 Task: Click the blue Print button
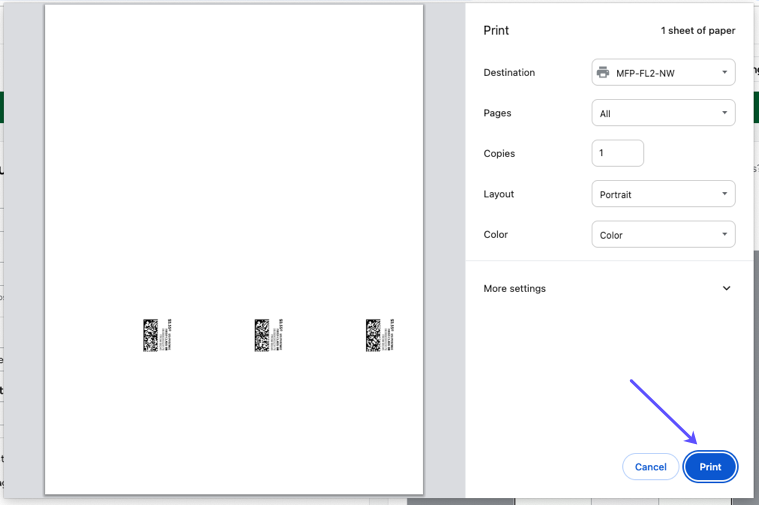tap(710, 467)
